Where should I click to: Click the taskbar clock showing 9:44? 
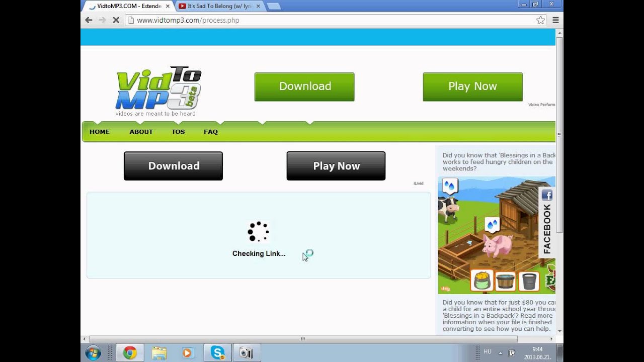pyautogui.click(x=537, y=353)
